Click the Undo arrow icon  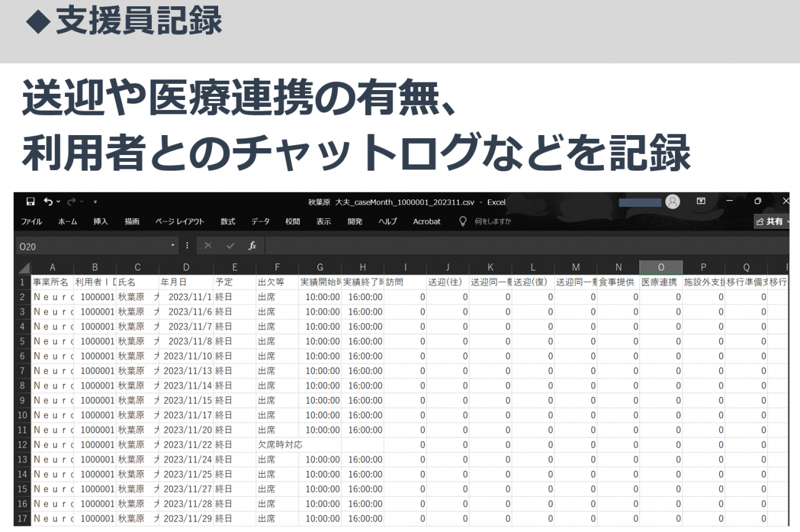pyautogui.click(x=48, y=201)
